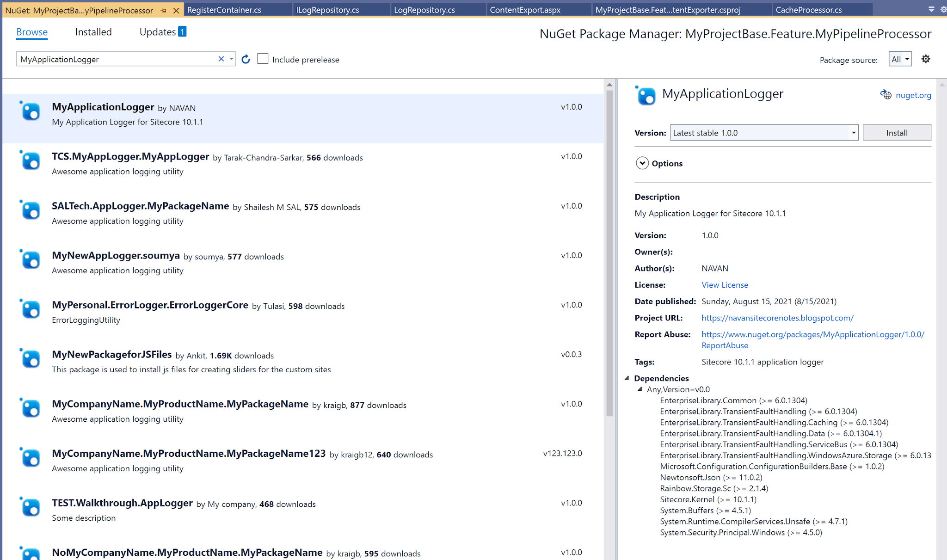This screenshot has height=560, width=947.
Task: Click TCS.MyAppLogger package icon
Action: pyautogui.click(x=31, y=160)
